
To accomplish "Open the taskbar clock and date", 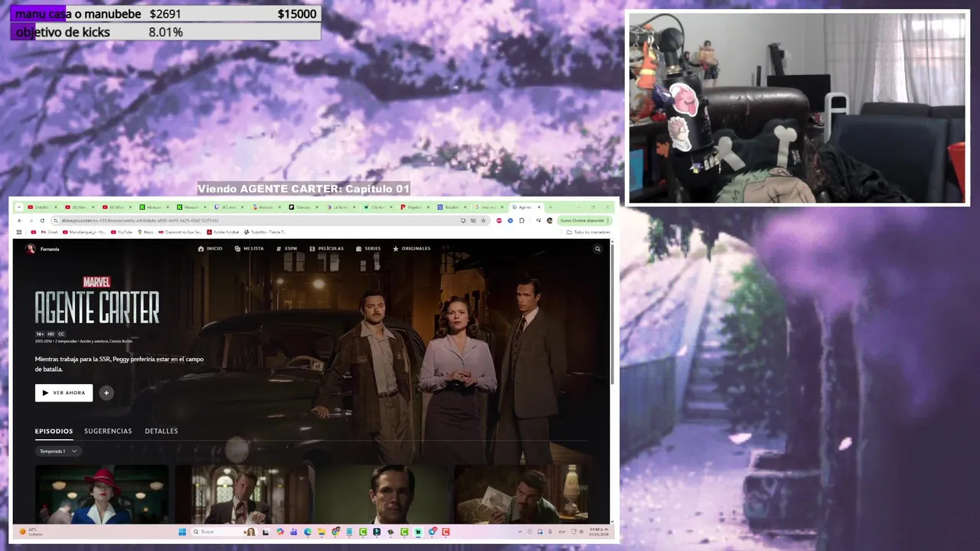I will point(599,532).
